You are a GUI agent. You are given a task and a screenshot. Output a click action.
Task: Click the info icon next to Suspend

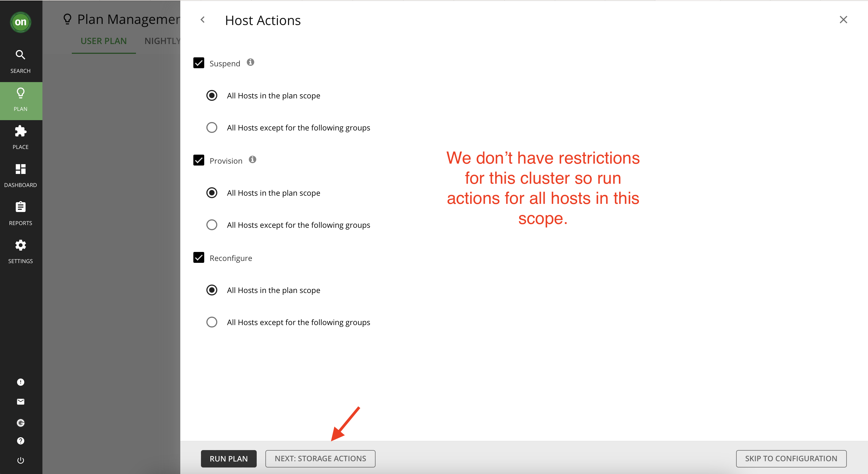(250, 62)
